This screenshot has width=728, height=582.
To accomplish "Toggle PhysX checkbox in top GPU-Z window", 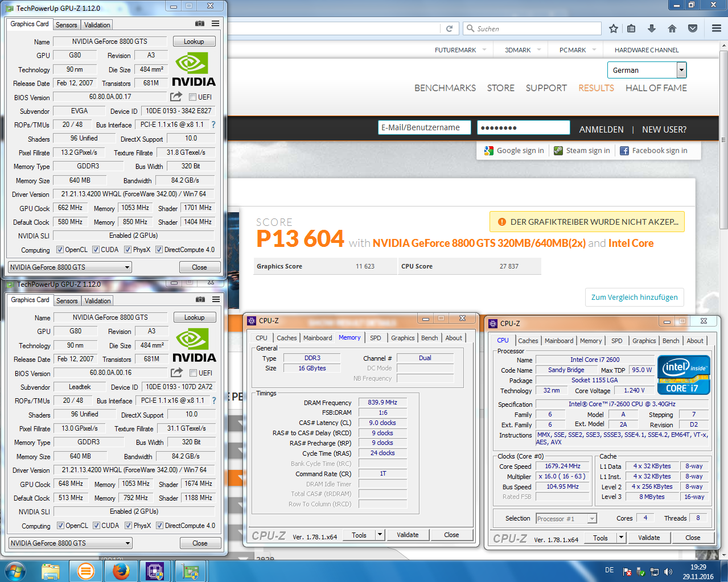I will click(128, 250).
